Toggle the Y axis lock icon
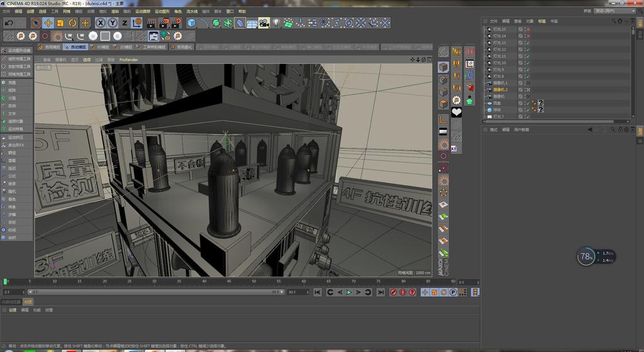 (113, 23)
